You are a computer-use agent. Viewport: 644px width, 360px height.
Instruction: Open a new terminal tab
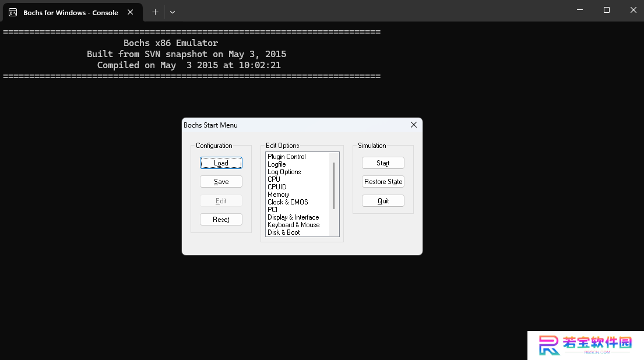(155, 12)
